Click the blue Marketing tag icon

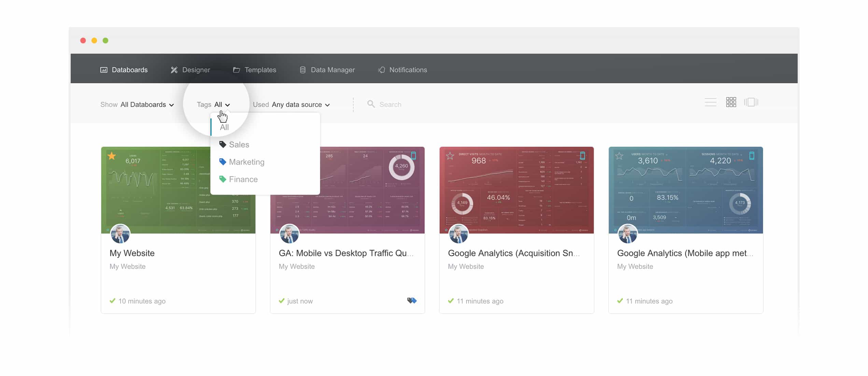tap(223, 162)
